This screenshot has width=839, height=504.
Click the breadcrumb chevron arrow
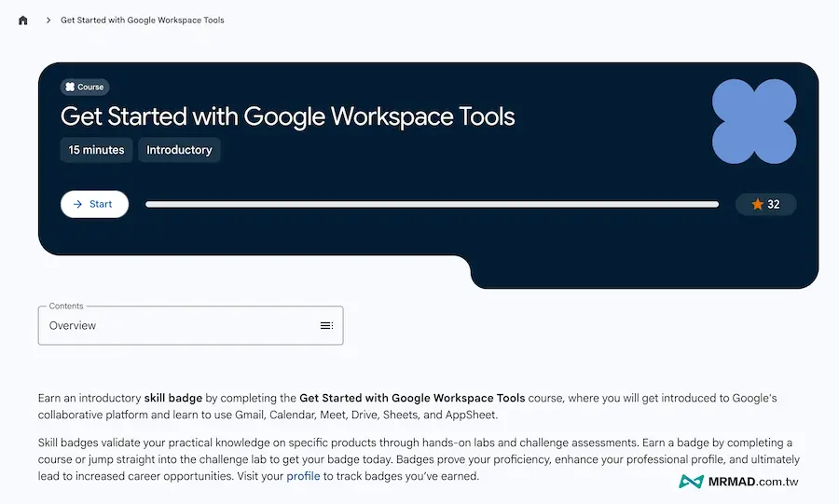point(48,20)
